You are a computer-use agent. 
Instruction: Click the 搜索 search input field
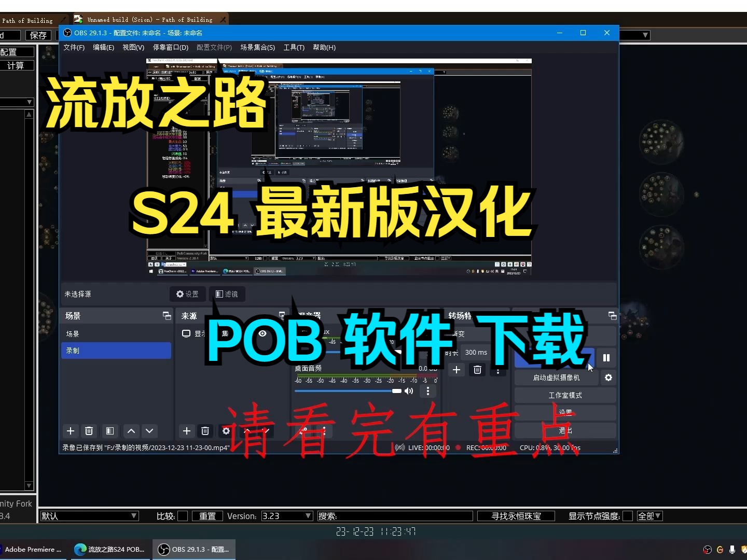(x=395, y=516)
